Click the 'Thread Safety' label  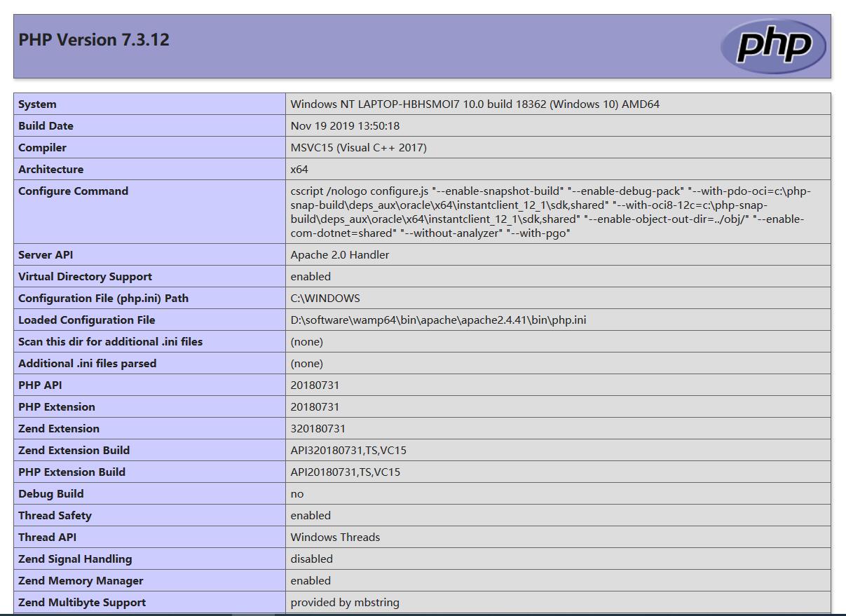coord(55,516)
